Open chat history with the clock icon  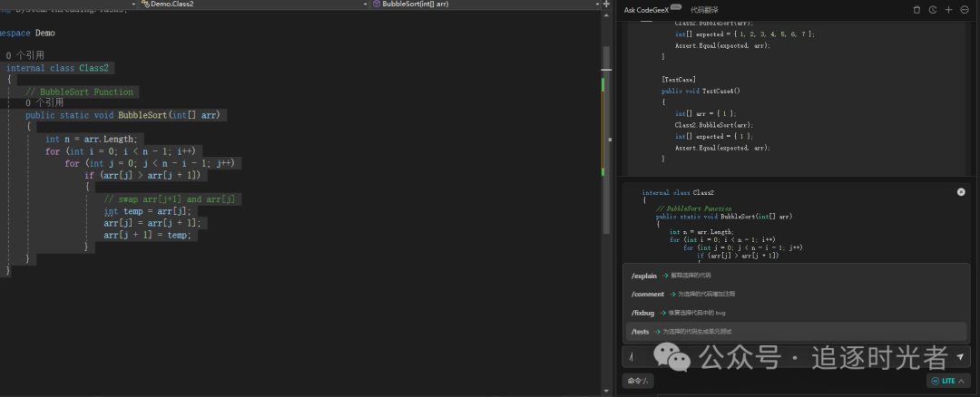(x=932, y=10)
